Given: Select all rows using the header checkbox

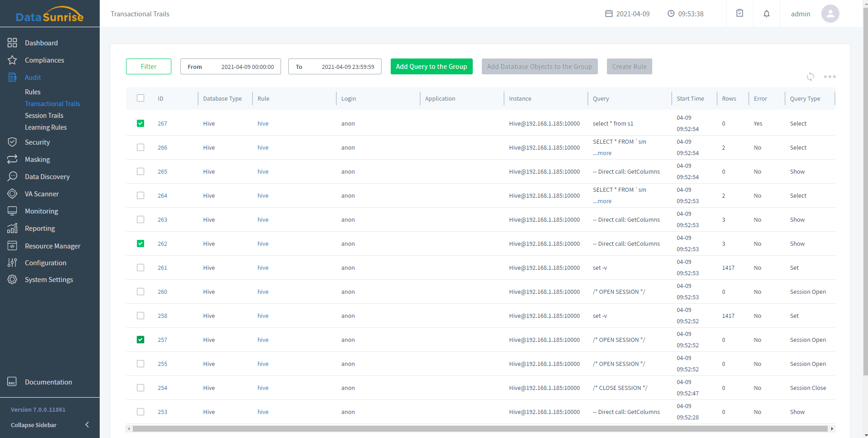Looking at the screenshot, I should click(141, 98).
